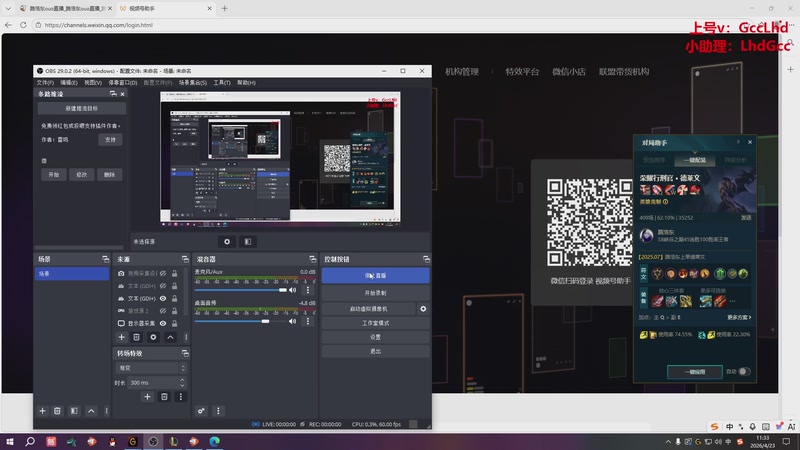Click the 新建推流目标 button
This screenshot has width=800, height=450.
pyautogui.click(x=82, y=109)
